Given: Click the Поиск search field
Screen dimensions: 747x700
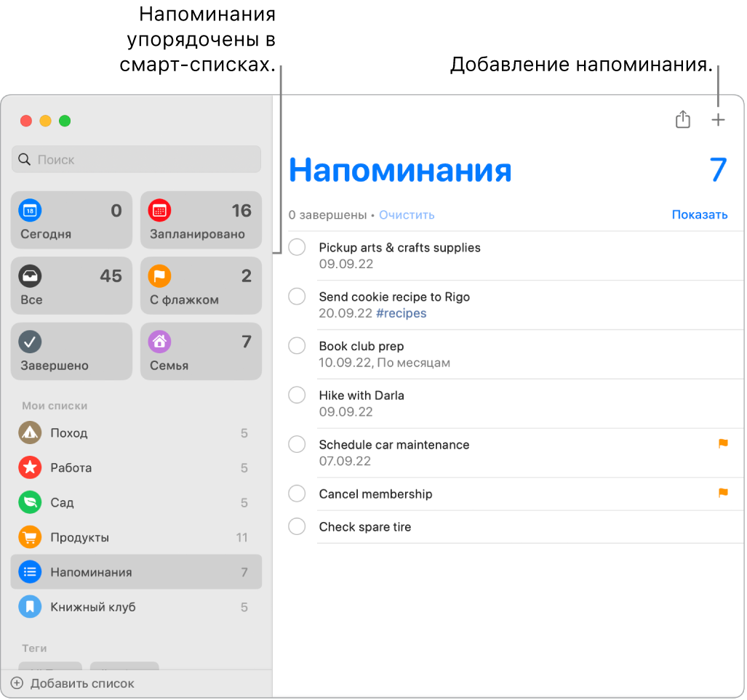Looking at the screenshot, I should (x=136, y=159).
